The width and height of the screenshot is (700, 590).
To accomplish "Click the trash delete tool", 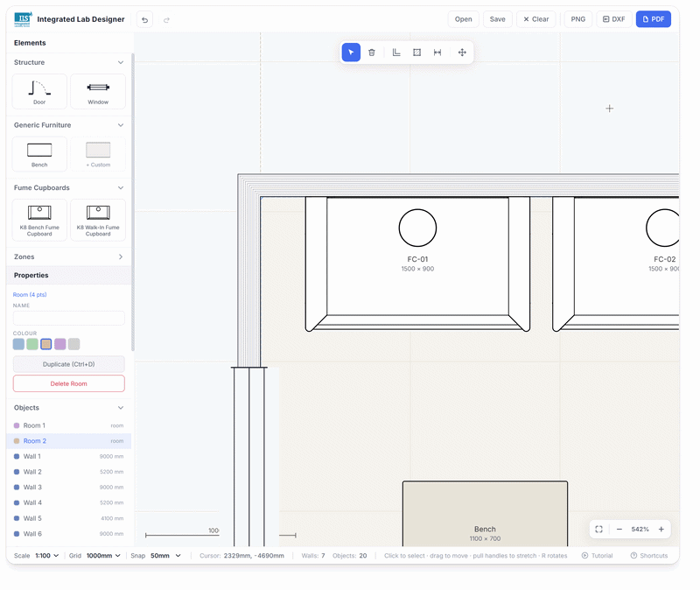I will 371,53.
